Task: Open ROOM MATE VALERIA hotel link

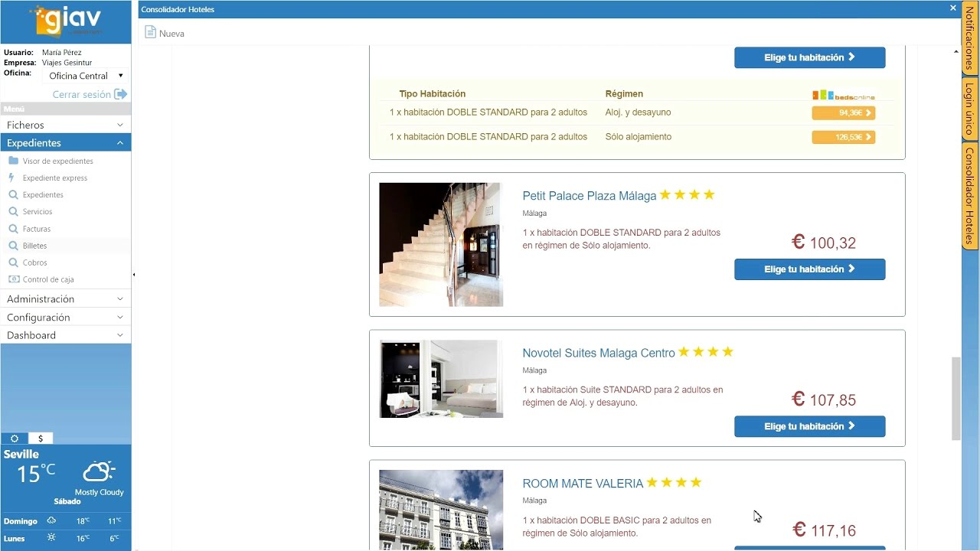Action: pos(583,484)
